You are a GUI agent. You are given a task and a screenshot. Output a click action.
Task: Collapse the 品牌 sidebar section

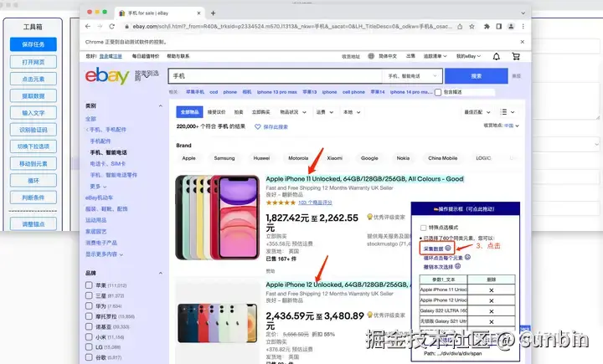point(160,273)
